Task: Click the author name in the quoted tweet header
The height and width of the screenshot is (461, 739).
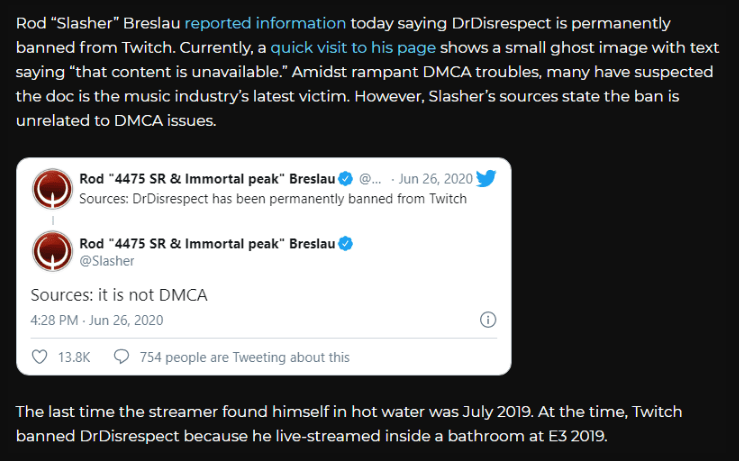Action: tap(207, 179)
